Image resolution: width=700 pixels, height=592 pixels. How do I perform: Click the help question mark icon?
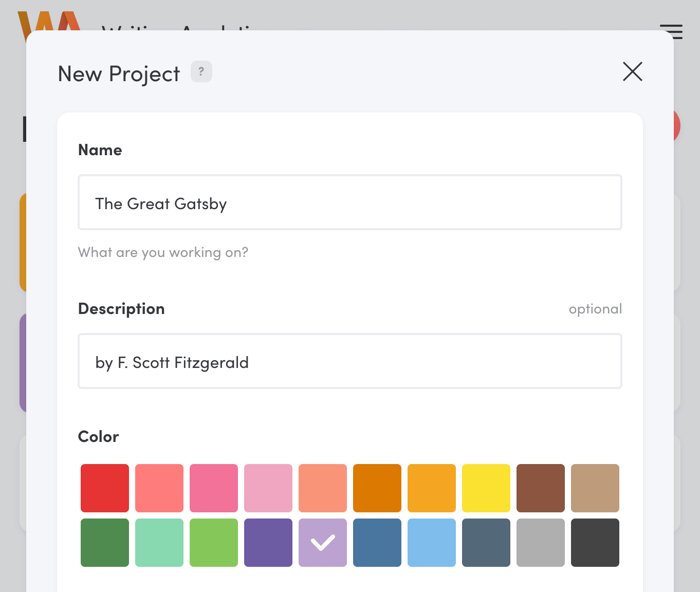pos(201,71)
